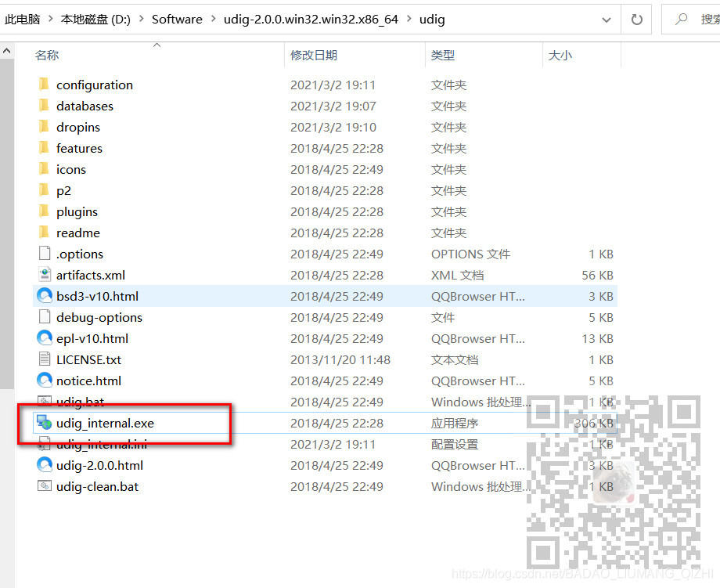
Task: Click the 应用程序 type cell
Action: click(x=455, y=423)
